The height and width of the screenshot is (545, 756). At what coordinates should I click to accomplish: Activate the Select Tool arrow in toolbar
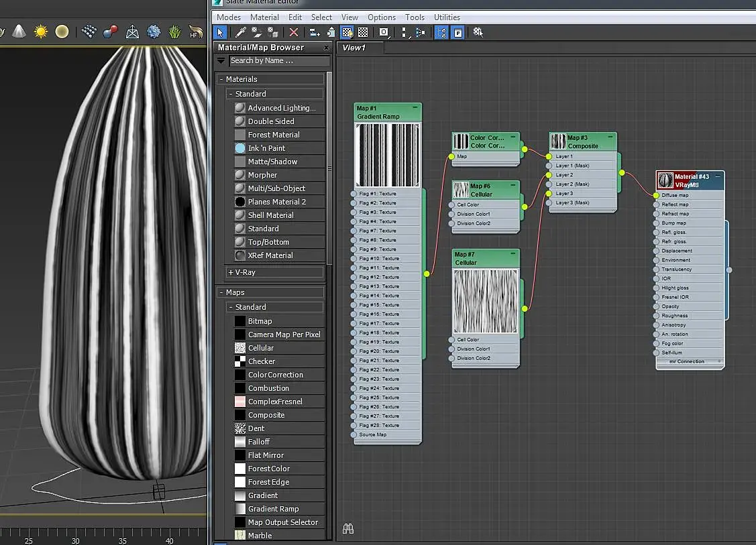pos(220,32)
